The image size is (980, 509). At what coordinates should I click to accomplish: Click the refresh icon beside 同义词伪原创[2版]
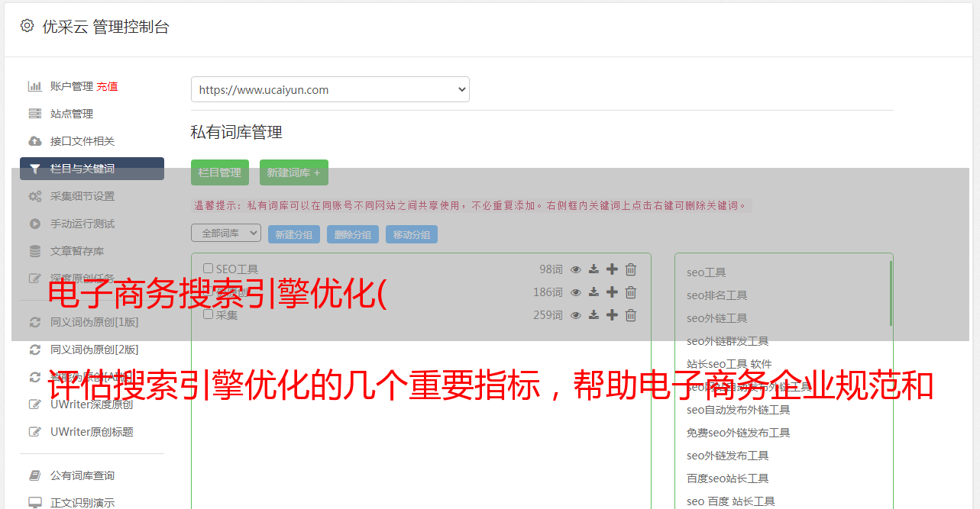[x=35, y=350]
